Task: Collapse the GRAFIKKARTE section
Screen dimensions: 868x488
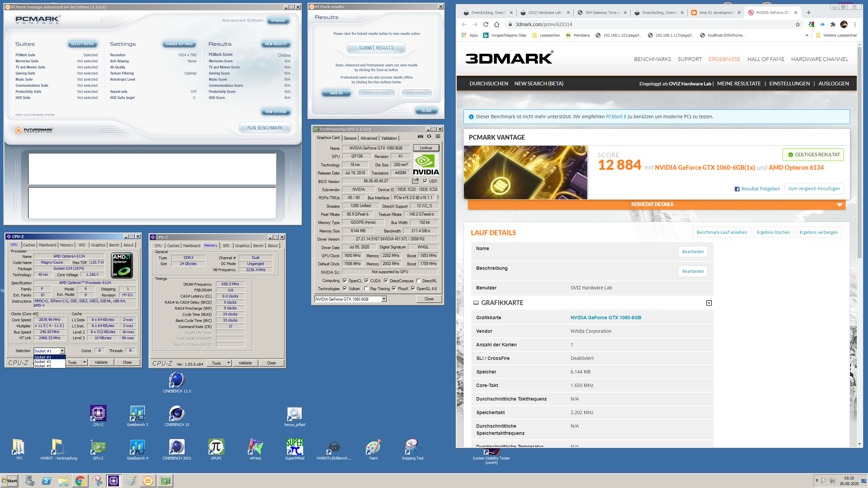Action: [709, 303]
